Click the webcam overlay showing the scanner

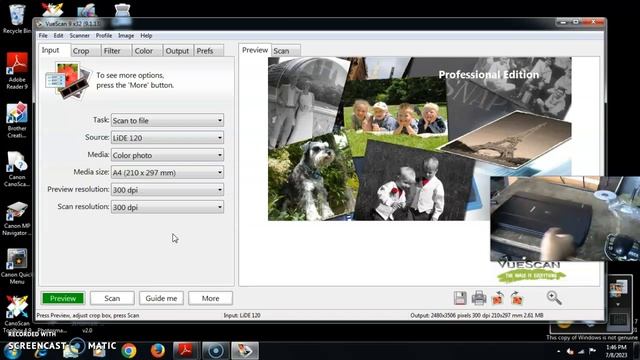point(565,219)
